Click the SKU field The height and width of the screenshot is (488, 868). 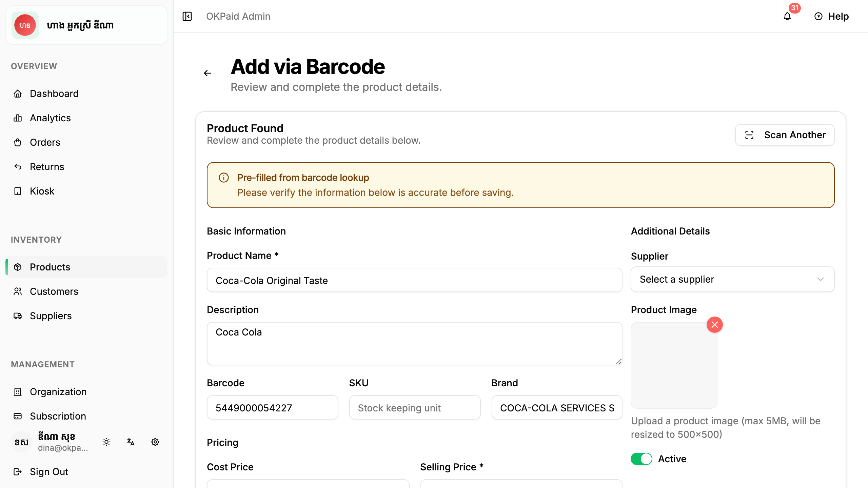415,408
